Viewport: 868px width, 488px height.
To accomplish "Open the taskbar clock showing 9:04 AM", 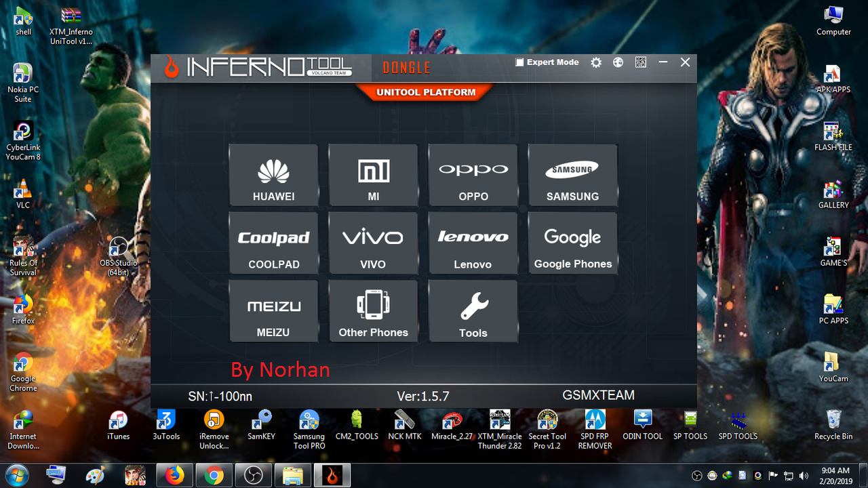I will click(x=835, y=476).
